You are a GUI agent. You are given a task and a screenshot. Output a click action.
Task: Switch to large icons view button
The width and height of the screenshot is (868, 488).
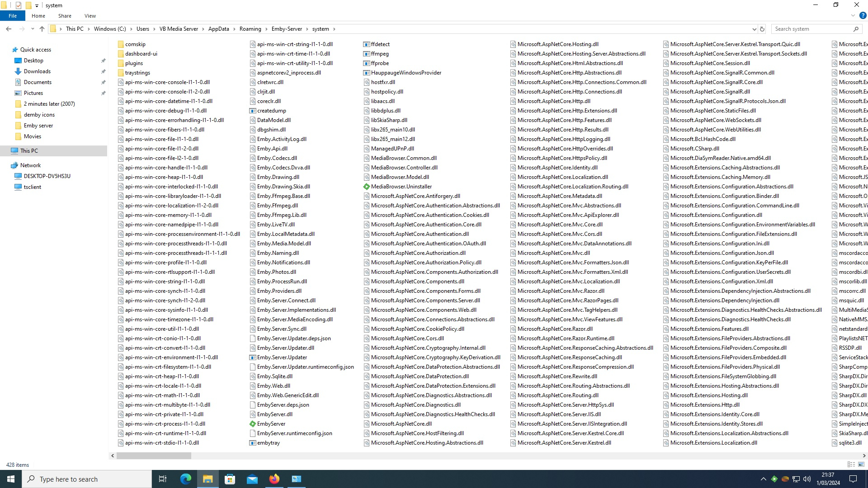(861, 465)
